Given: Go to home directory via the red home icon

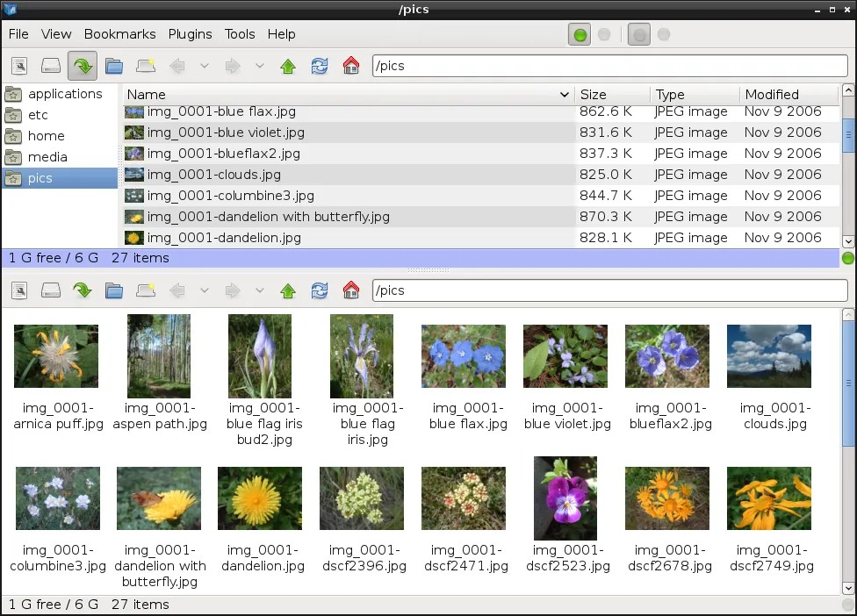Looking at the screenshot, I should click(x=350, y=66).
